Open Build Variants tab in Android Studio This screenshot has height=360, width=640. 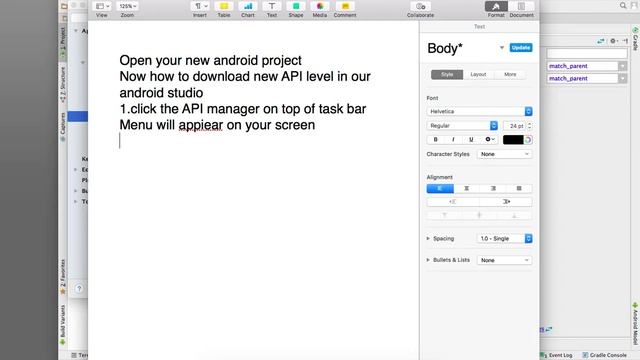63,325
